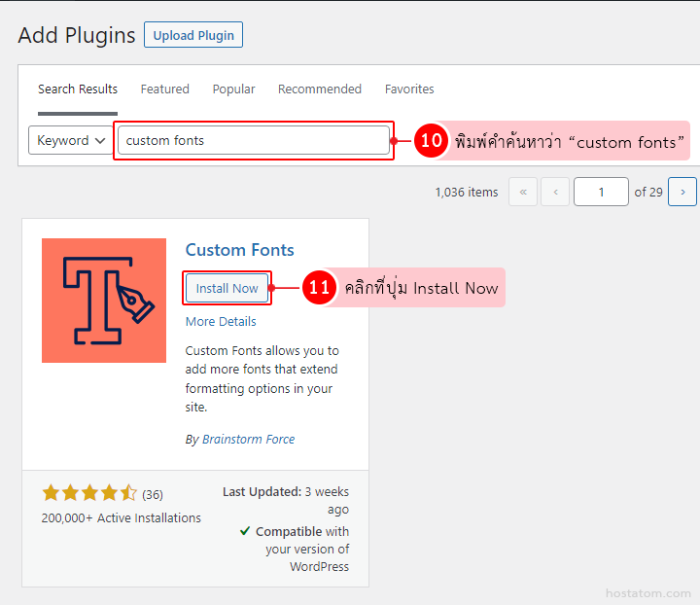Screen dimensions: 700x605
Task: Go to the next results page arrow
Action: pyautogui.click(x=682, y=192)
